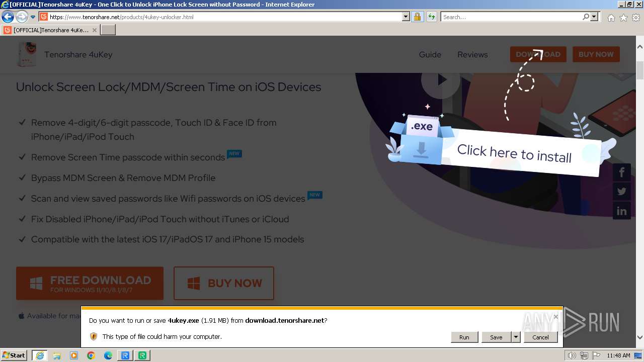Switch to Internet Explorer on the taskbar
Image resolution: width=644 pixels, height=362 pixels.
(x=39, y=355)
